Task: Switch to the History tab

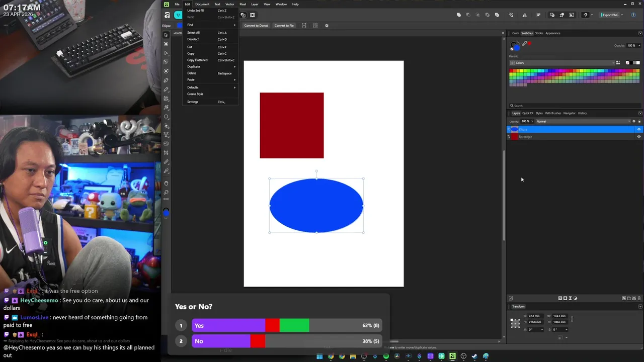Action: click(583, 113)
